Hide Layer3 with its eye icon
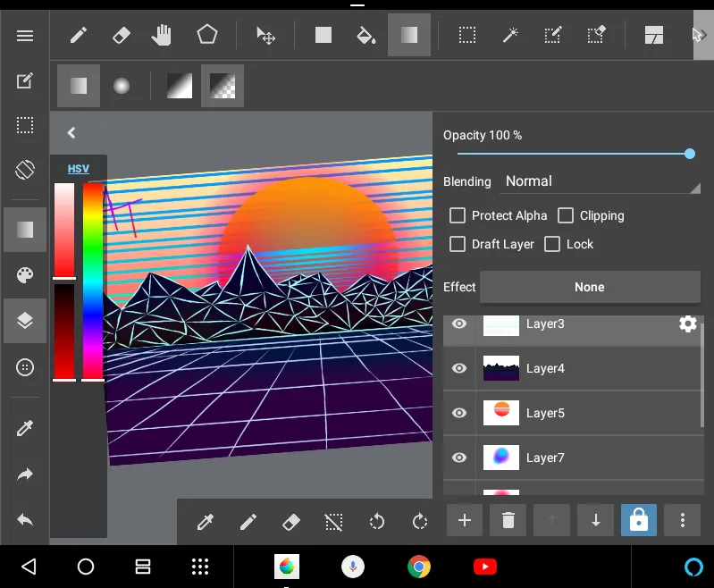Image resolution: width=714 pixels, height=588 pixels. click(459, 323)
